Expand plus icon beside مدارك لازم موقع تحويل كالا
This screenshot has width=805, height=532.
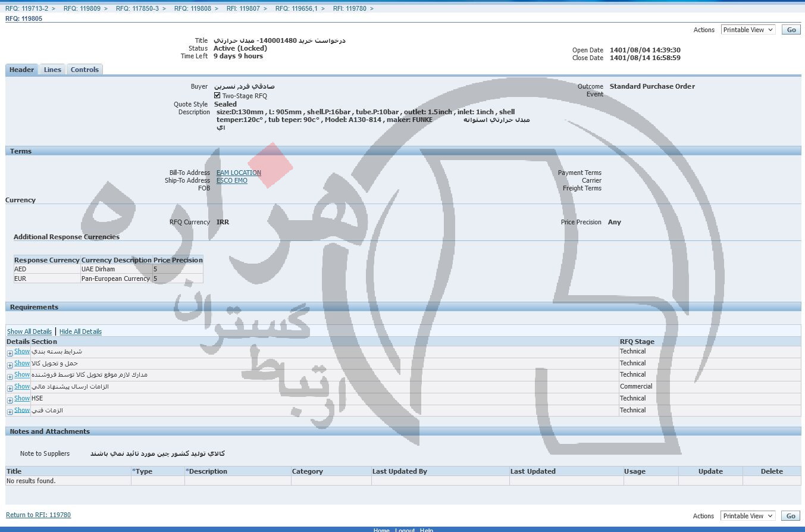pos(10,377)
